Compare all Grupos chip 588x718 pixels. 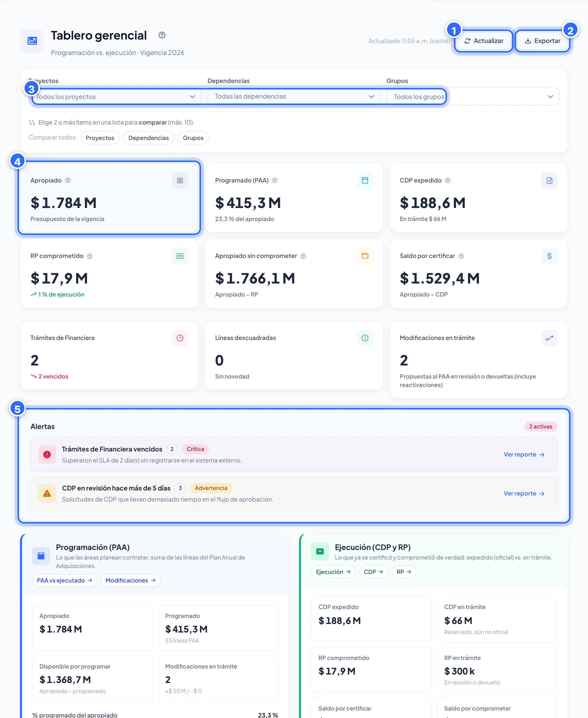193,138
